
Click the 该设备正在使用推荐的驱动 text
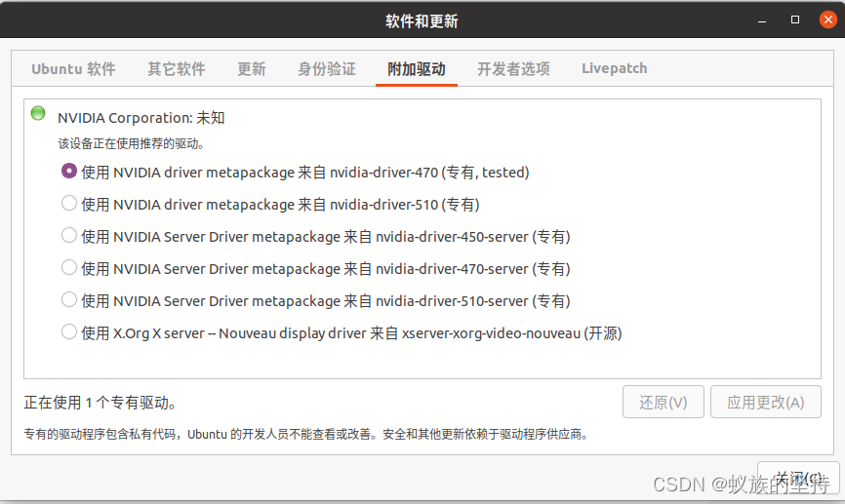tap(131, 143)
